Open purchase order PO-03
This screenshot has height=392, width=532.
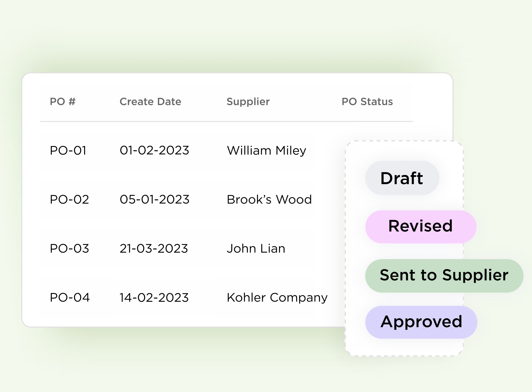69,248
